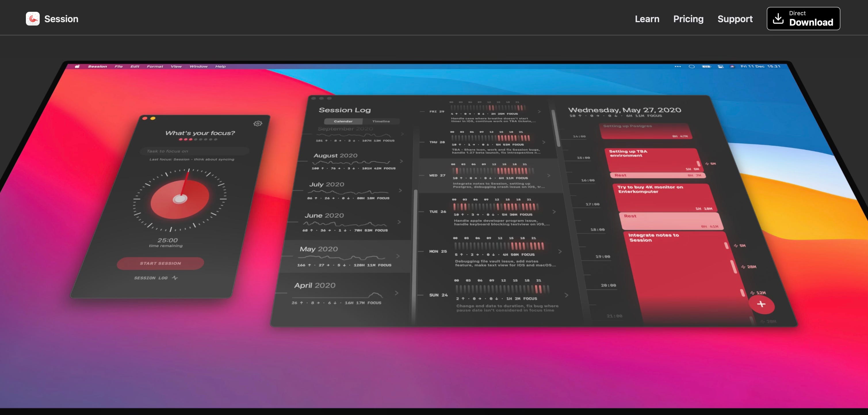Open the View menu

(x=176, y=66)
